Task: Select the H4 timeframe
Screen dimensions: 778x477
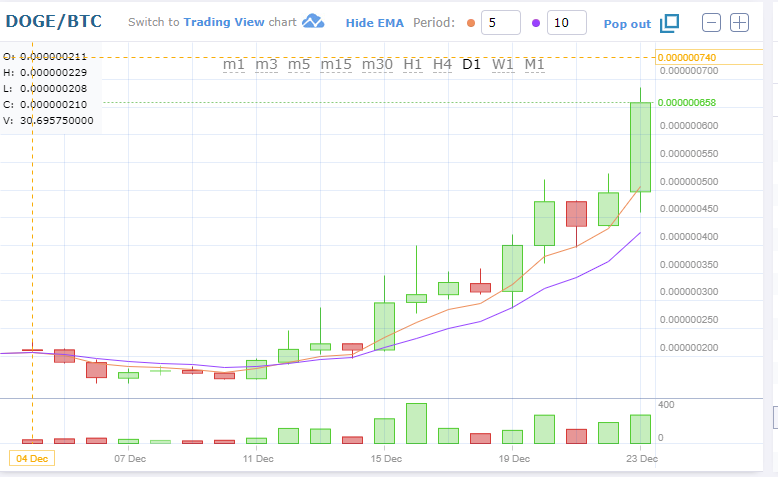Action: point(442,65)
